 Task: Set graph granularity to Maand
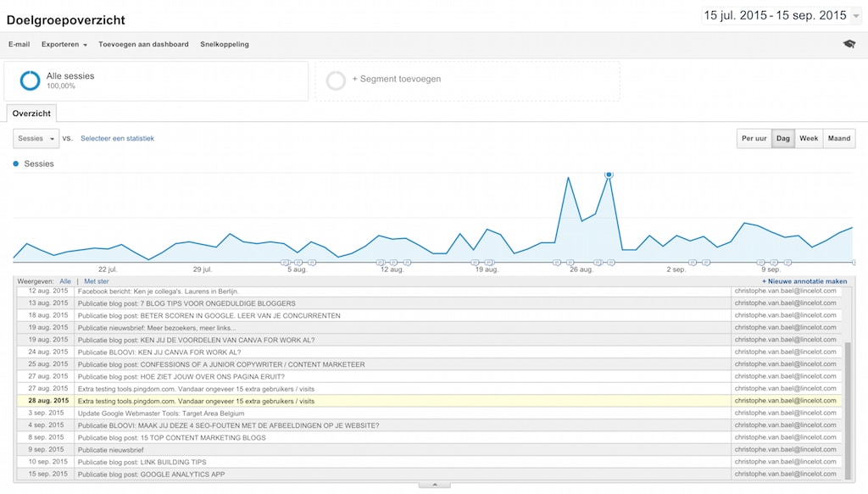pyautogui.click(x=838, y=138)
